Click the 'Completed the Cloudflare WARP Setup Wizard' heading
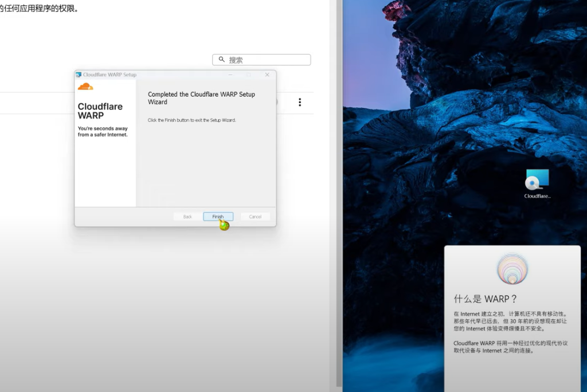The width and height of the screenshot is (587, 392). (201, 98)
